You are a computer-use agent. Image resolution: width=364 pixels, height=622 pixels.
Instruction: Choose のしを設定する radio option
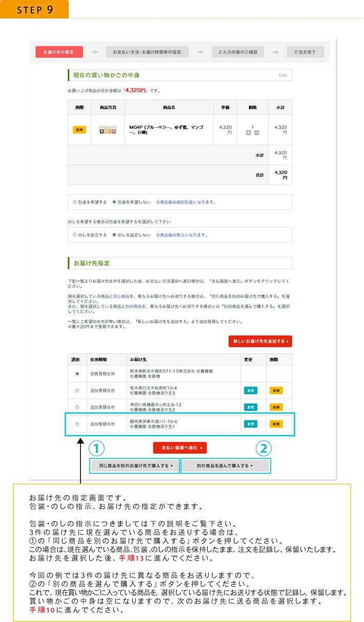75,235
